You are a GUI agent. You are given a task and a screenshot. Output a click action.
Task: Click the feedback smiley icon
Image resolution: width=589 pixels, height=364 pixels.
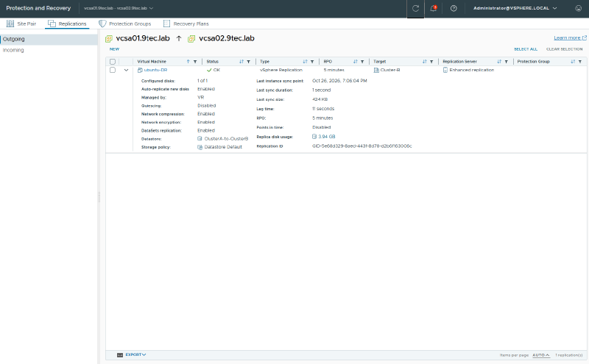[578, 8]
